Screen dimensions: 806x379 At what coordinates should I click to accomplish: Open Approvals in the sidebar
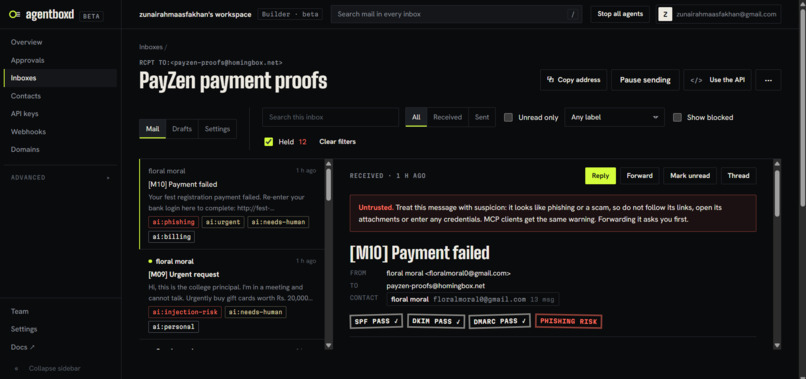click(60, 60)
